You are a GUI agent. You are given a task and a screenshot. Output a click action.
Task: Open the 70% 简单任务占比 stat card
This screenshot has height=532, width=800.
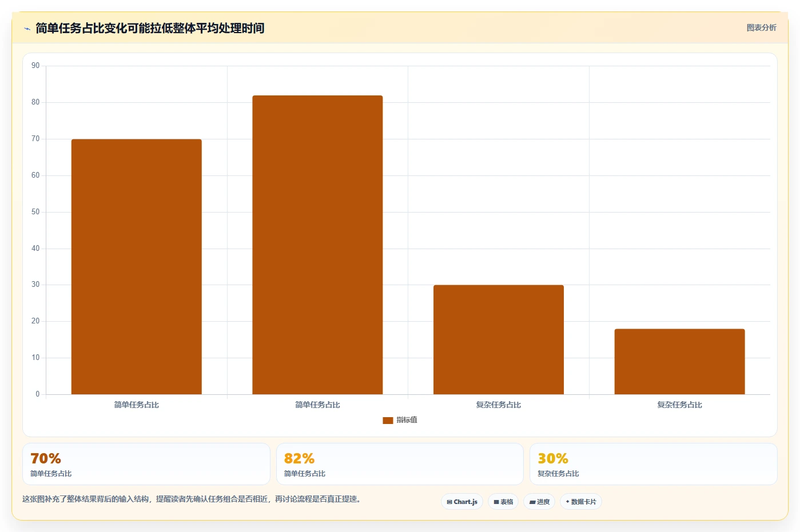point(146,464)
